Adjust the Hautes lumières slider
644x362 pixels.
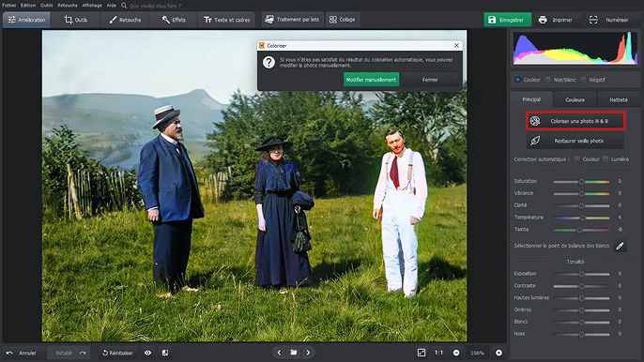pyautogui.click(x=581, y=298)
